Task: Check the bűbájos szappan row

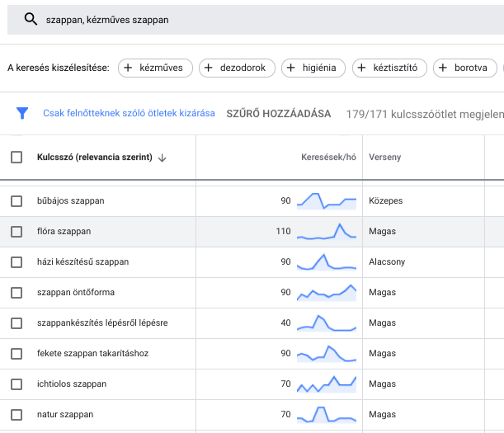Action: [x=16, y=201]
